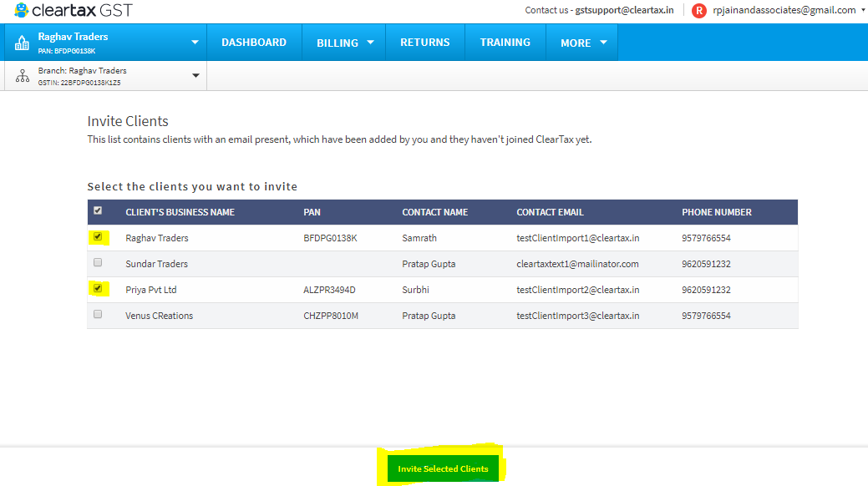
Task: Click email testClientImport1@cleartax.in
Action: pyautogui.click(x=578, y=238)
